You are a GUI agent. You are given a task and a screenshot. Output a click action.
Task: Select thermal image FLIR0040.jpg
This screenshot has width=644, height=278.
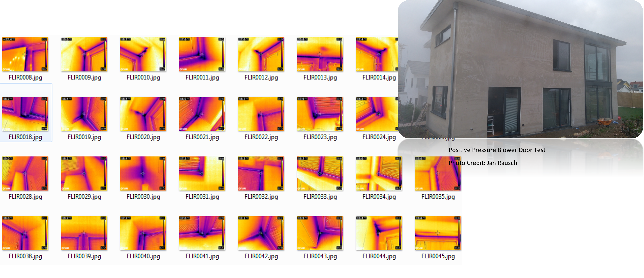pos(143,233)
